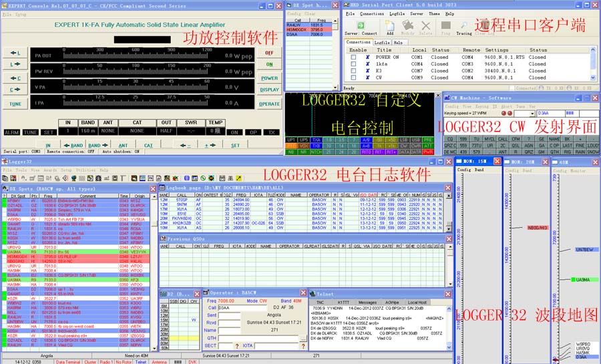Select the KH2/K3ZB row in Logbook page
601x364 pixels.
[x=301, y=223]
